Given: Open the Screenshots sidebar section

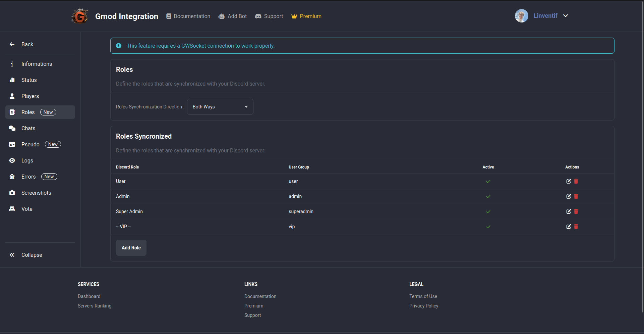Looking at the screenshot, I should [x=36, y=193].
